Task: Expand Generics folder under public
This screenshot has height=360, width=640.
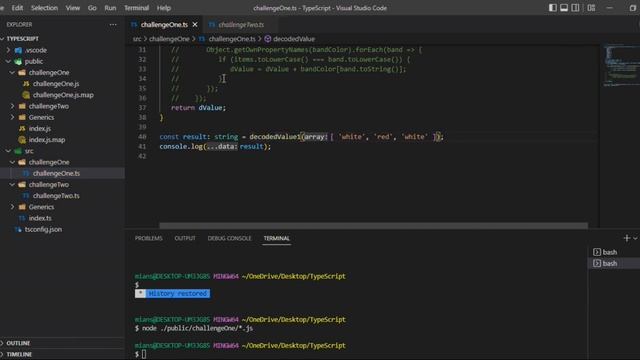Action: [12, 117]
